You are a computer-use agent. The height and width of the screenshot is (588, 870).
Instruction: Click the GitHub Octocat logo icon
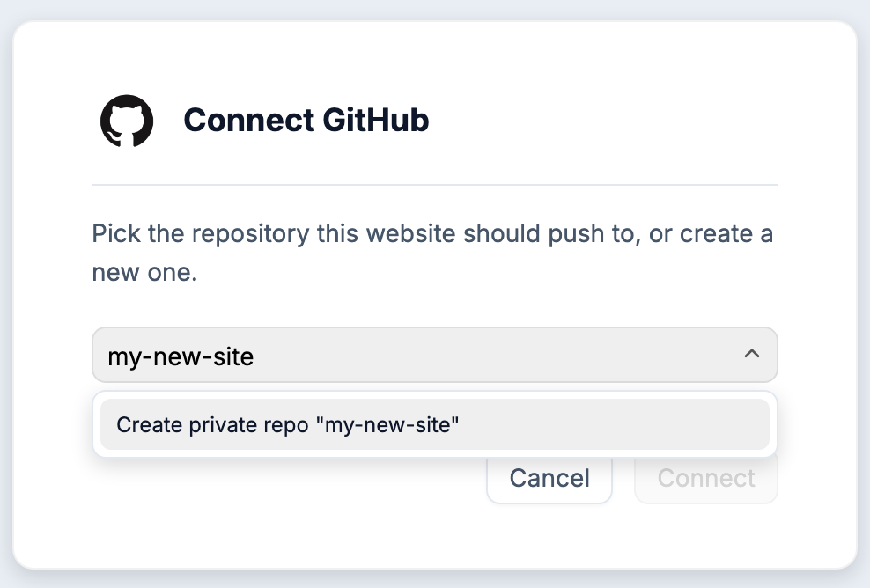127,121
